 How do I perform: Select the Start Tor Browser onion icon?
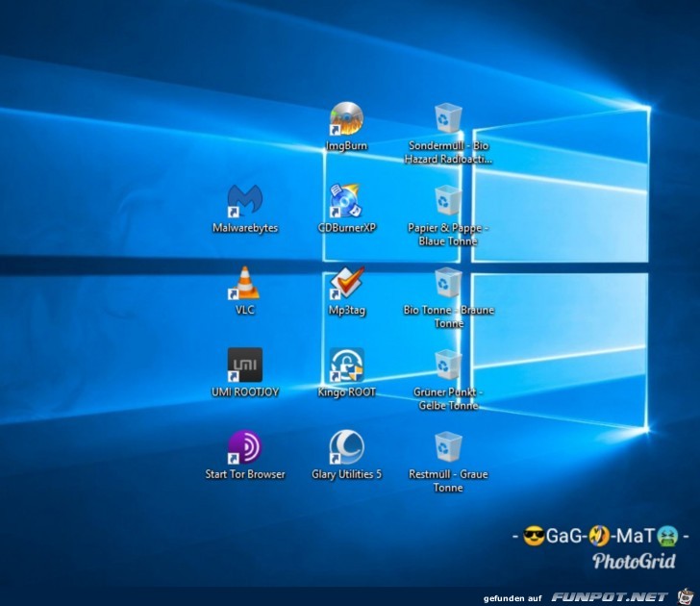244,447
